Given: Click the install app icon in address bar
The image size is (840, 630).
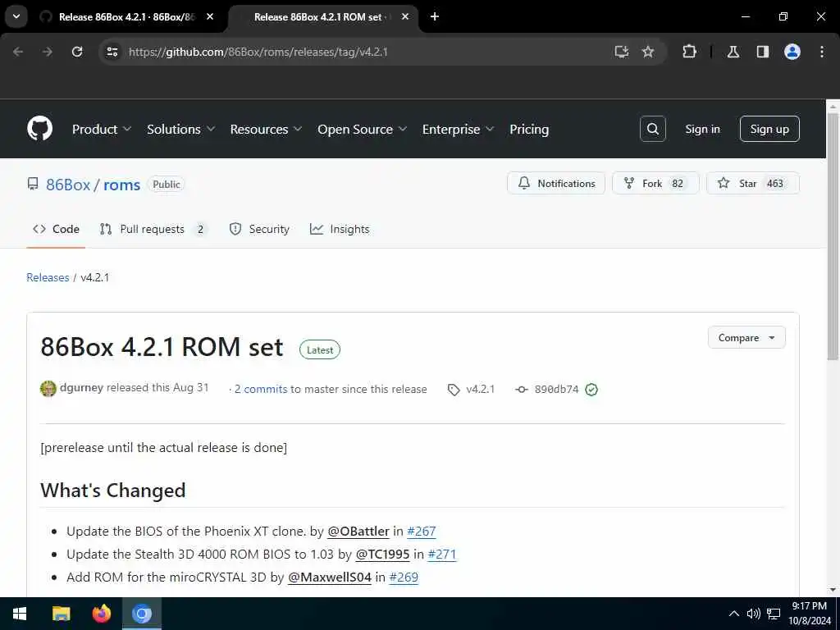Looking at the screenshot, I should click(x=622, y=52).
